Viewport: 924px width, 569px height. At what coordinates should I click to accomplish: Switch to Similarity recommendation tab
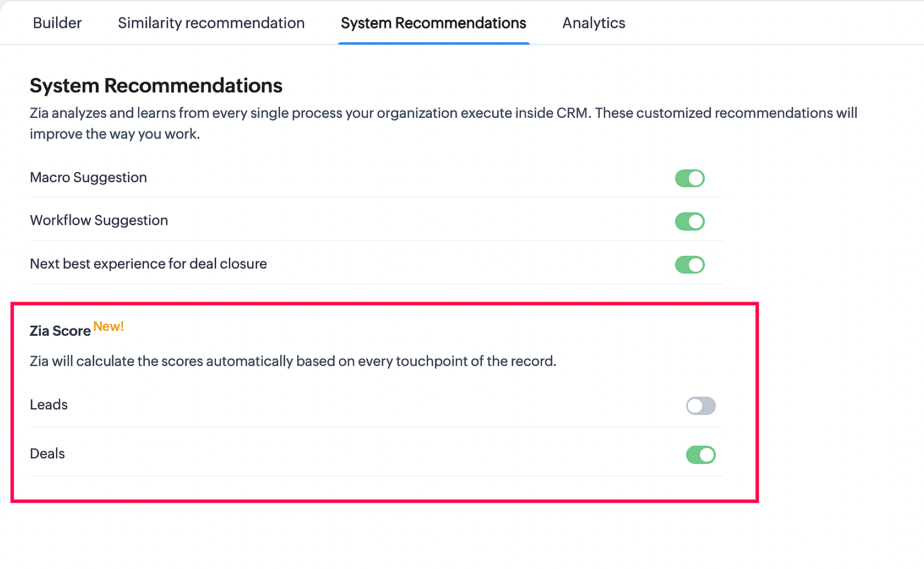point(211,23)
